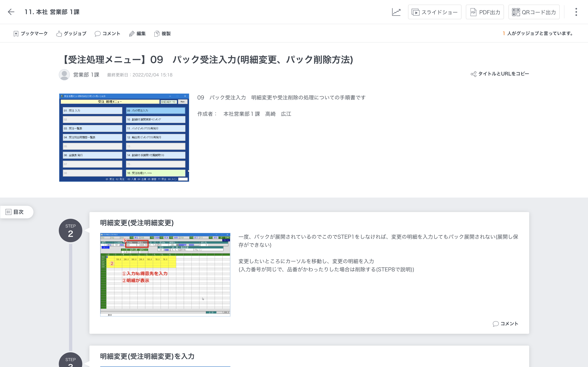Toggle the グッジョブ thumbs-up
The height and width of the screenshot is (367, 588).
pos(71,33)
